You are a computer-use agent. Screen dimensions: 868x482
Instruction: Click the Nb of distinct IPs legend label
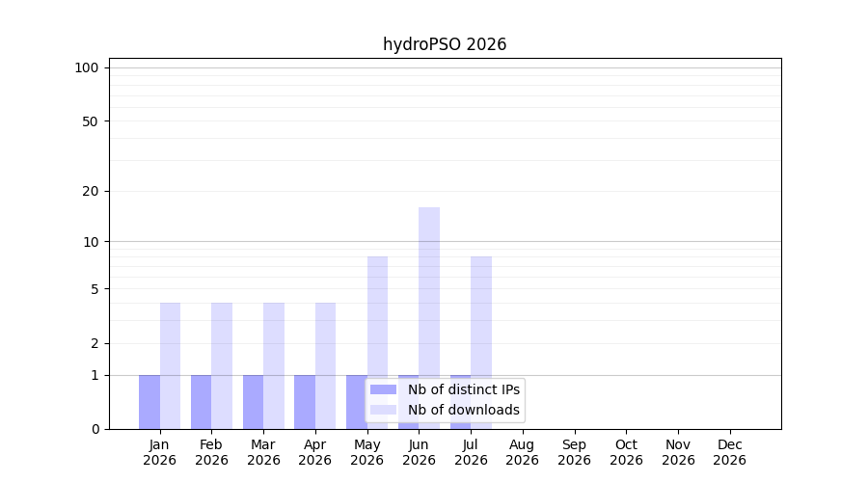click(464, 389)
